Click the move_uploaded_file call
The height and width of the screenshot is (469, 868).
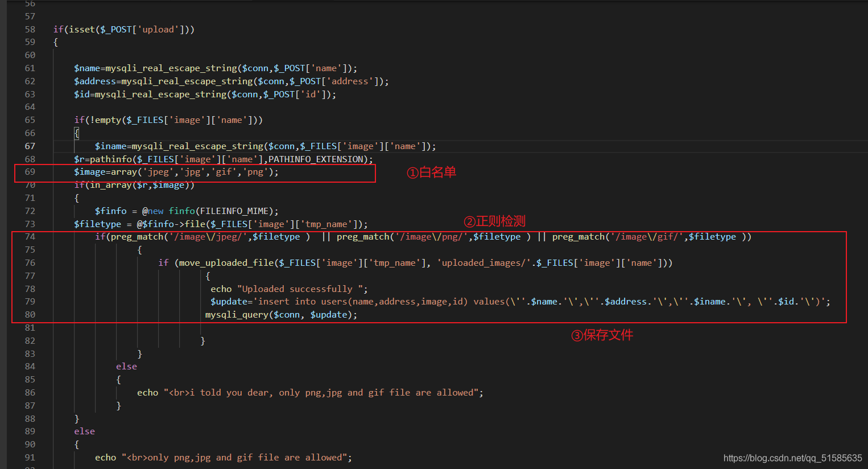[423, 263]
